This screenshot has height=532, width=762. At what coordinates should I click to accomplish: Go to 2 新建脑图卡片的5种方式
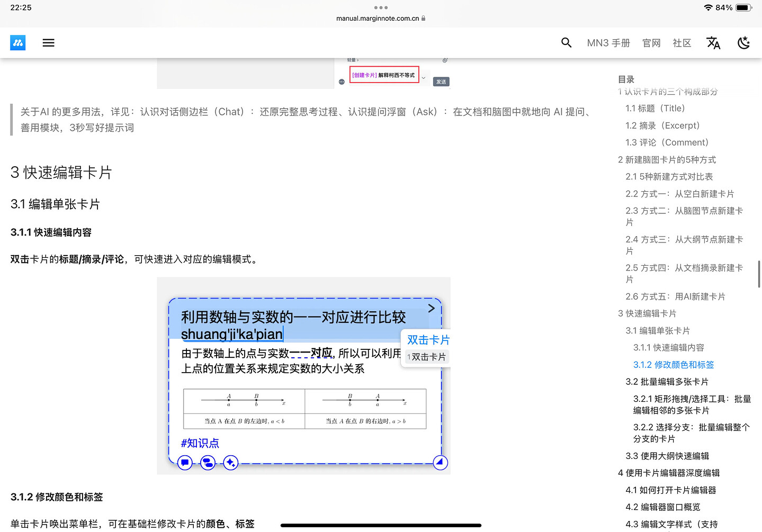tap(667, 160)
